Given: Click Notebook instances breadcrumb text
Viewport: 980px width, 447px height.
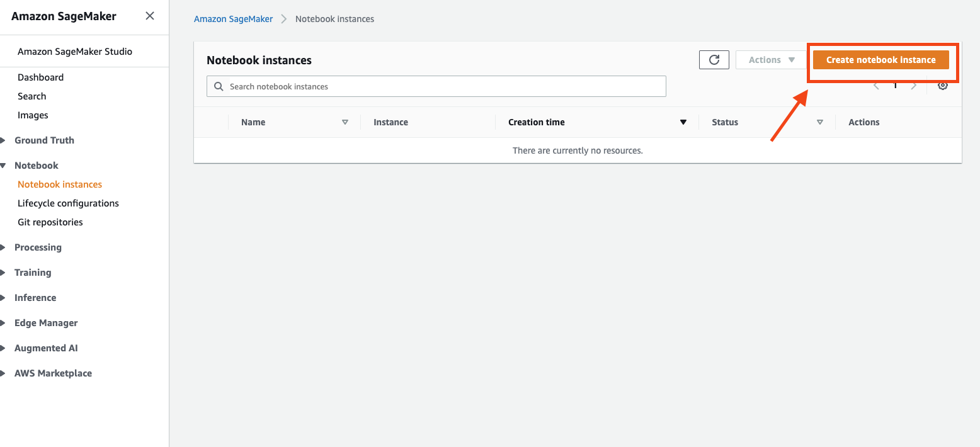Looking at the screenshot, I should point(334,19).
